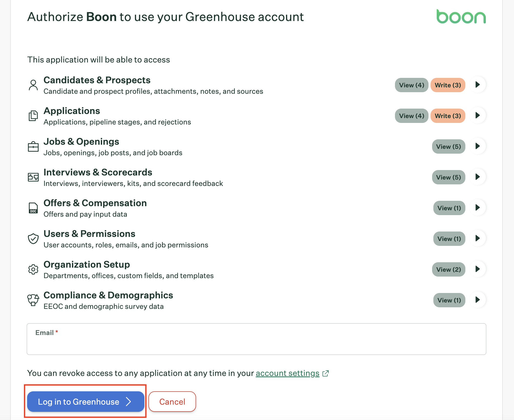The height and width of the screenshot is (420, 514).
Task: Click 'User accounts, roles, emails, and job permissions'
Action: (126, 245)
